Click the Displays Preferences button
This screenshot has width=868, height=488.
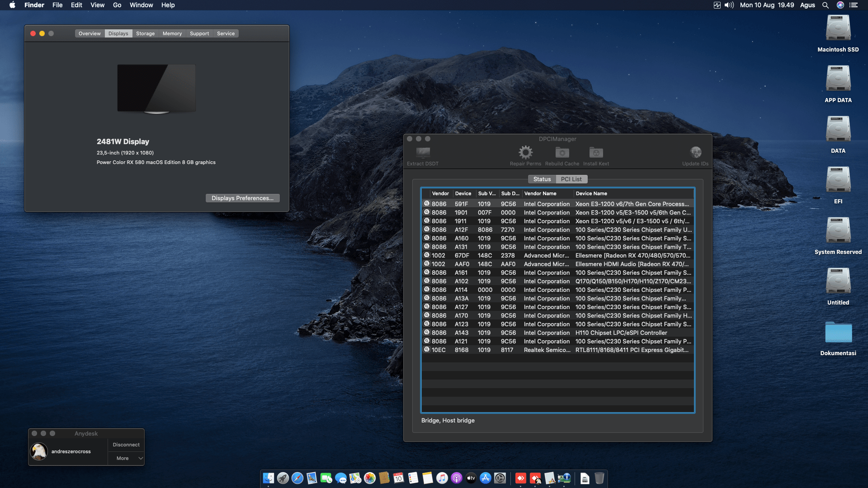point(242,198)
